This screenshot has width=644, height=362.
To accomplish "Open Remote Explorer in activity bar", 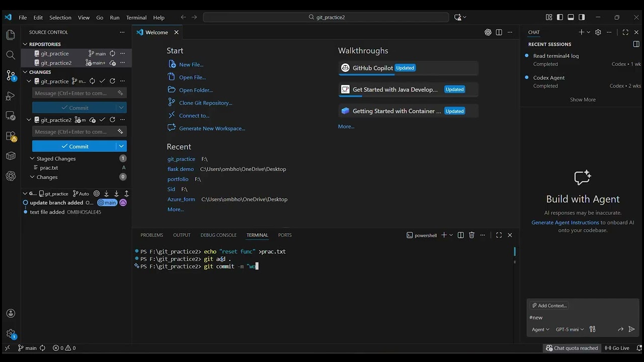I will [x=11, y=116].
